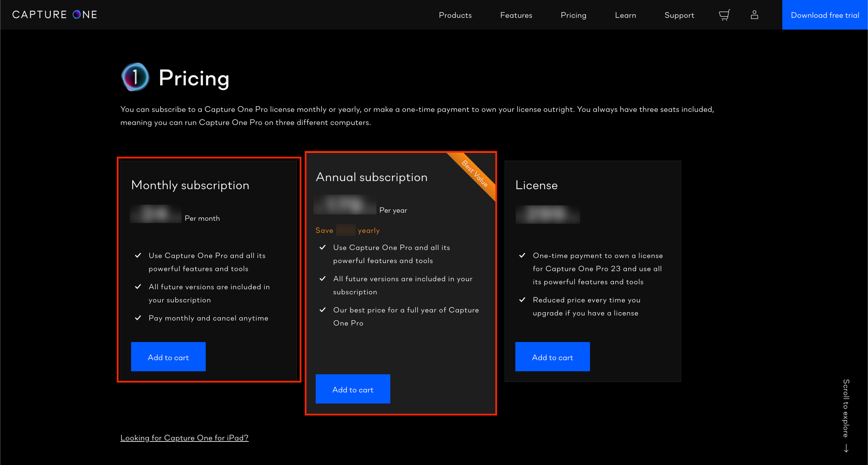Screen dimensions: 868x465
Task: Click the Scroll to explore arrow
Action: [x=846, y=448]
